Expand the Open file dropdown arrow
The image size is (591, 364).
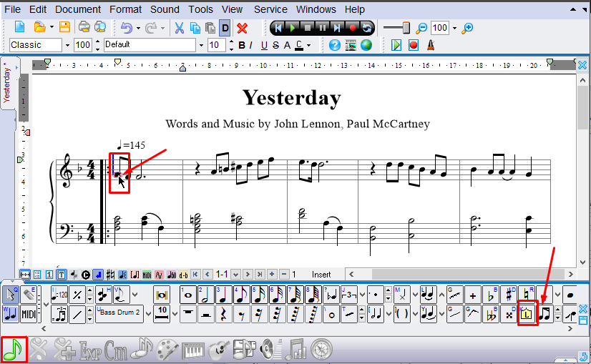(x=52, y=27)
